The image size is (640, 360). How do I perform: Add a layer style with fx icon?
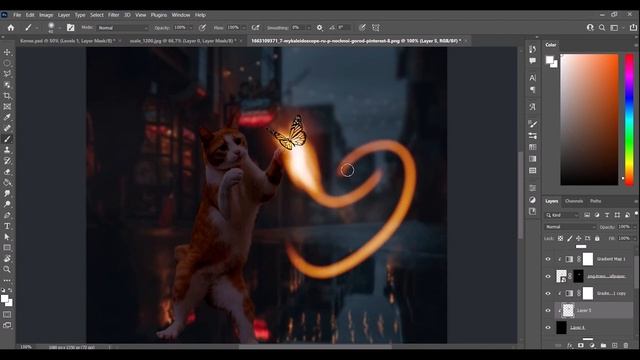tap(570, 345)
